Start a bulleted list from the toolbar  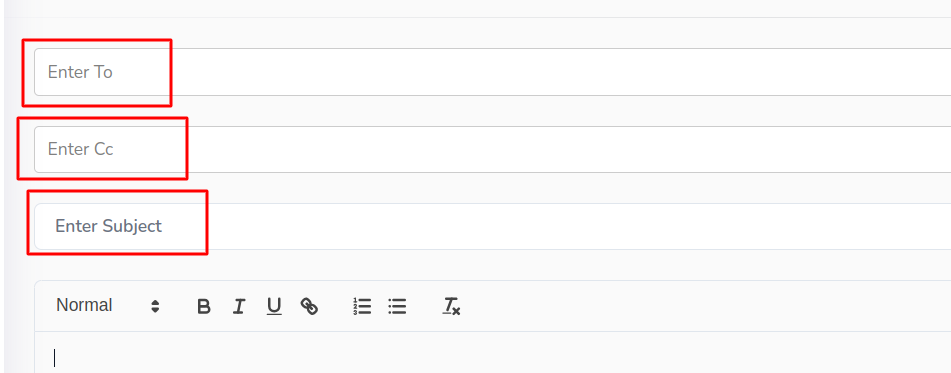pyautogui.click(x=397, y=306)
